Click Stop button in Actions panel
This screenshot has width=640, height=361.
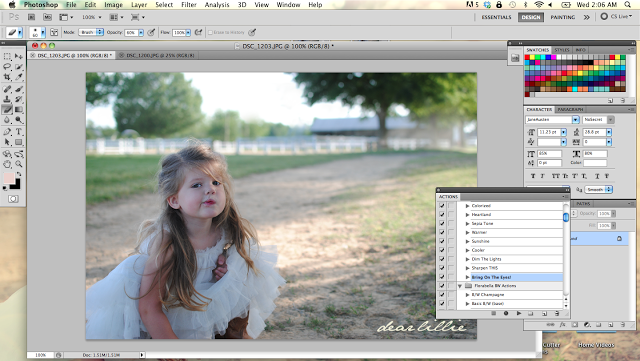click(x=493, y=313)
